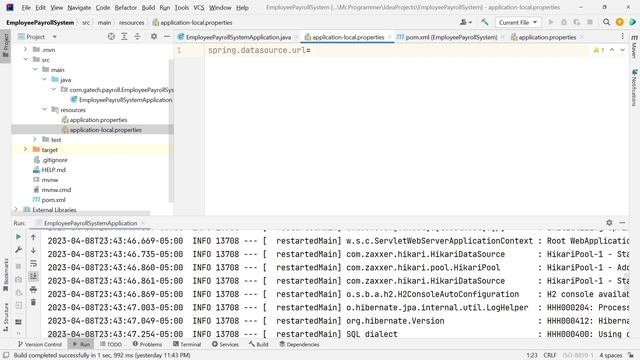Open the Project panel settings gear
Viewport: 640px width, 360px height.
pyautogui.click(x=153, y=37)
